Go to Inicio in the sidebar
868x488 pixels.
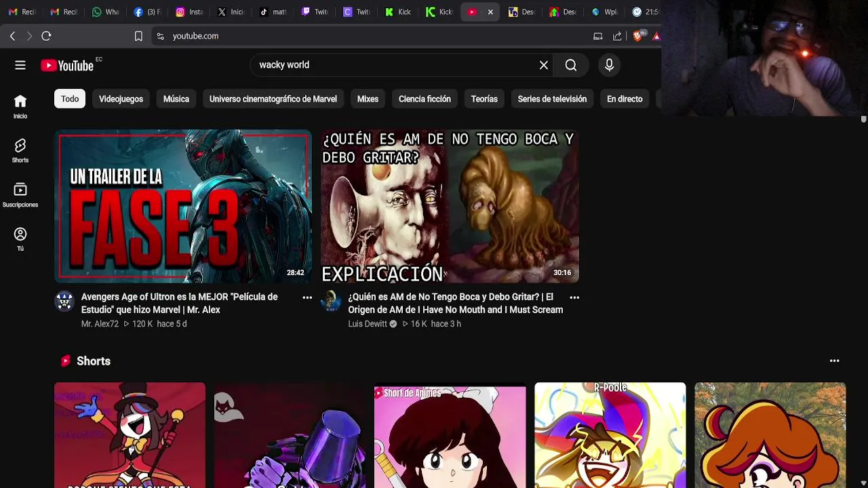coord(20,106)
